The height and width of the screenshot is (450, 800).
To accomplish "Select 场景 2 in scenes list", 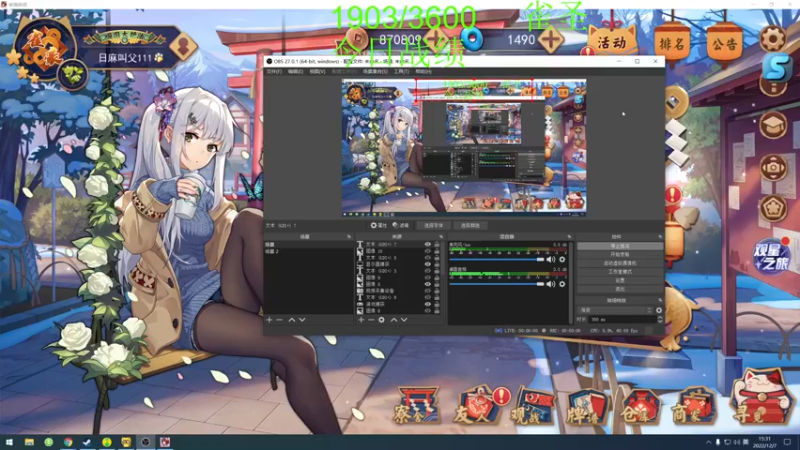I will 308,252.
